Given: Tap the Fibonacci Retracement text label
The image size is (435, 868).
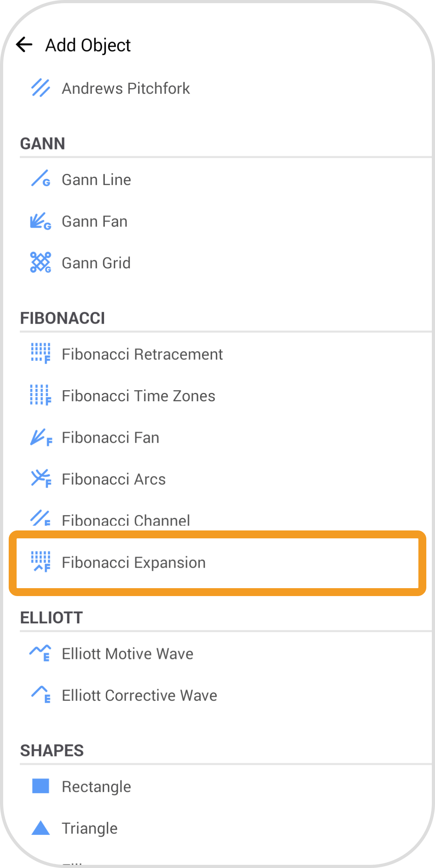Looking at the screenshot, I should (x=142, y=354).
